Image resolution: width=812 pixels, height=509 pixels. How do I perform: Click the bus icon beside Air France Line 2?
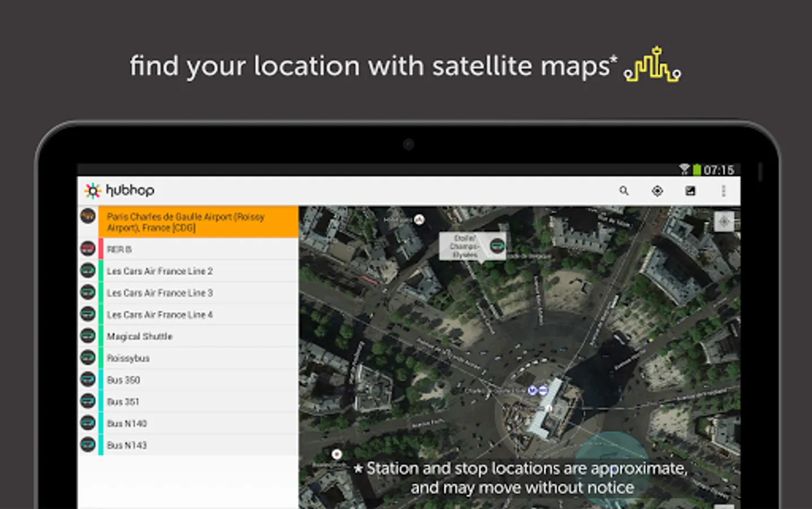pyautogui.click(x=88, y=270)
